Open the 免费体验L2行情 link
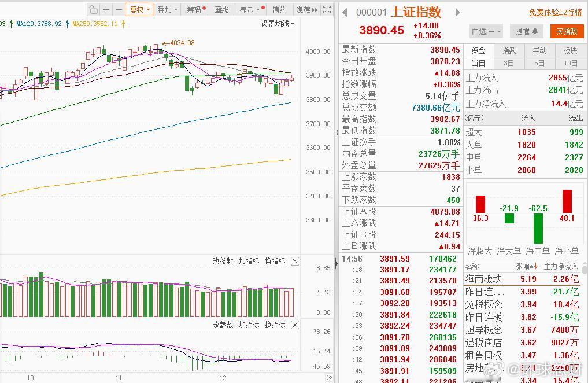 coord(556,12)
